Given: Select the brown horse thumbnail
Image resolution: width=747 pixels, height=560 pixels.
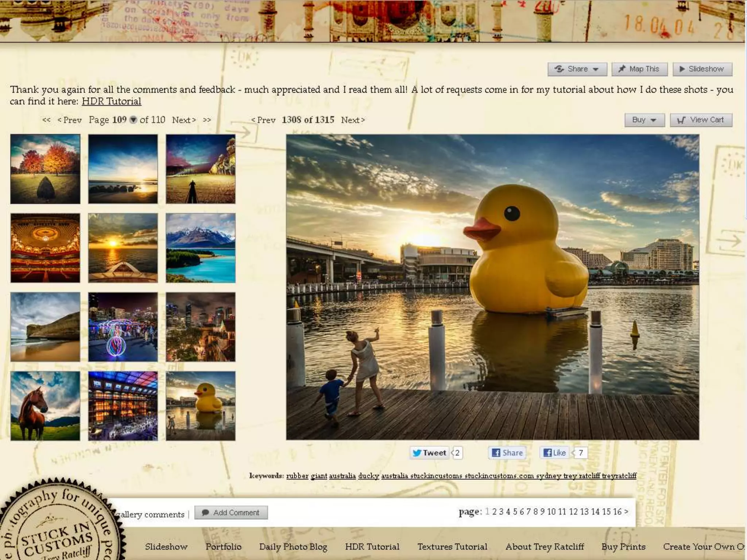Looking at the screenshot, I should [x=45, y=406].
